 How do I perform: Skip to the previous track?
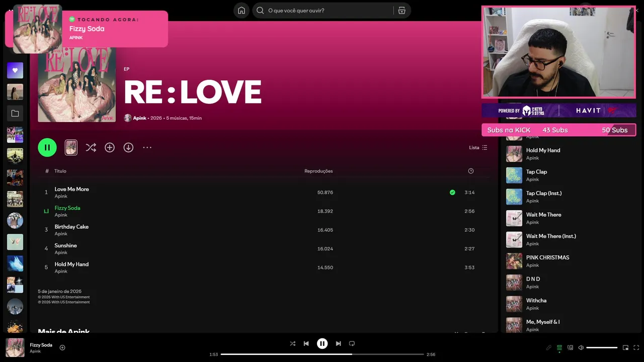pyautogui.click(x=306, y=343)
